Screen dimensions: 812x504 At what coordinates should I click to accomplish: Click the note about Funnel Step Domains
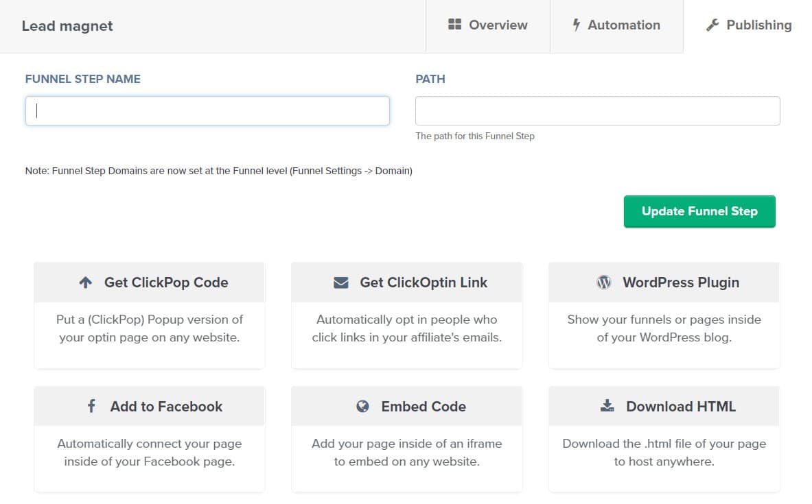tap(219, 171)
